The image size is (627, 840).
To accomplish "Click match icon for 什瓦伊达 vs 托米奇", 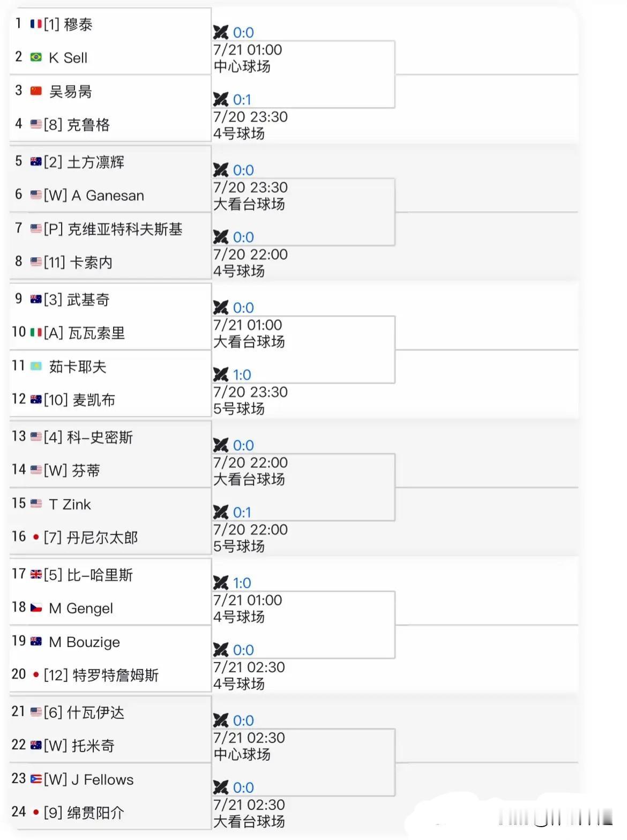I will [x=220, y=721].
